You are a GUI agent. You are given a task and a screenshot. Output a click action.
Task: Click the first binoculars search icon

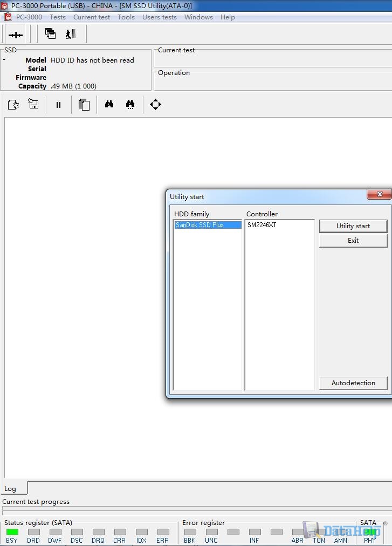[109, 104]
